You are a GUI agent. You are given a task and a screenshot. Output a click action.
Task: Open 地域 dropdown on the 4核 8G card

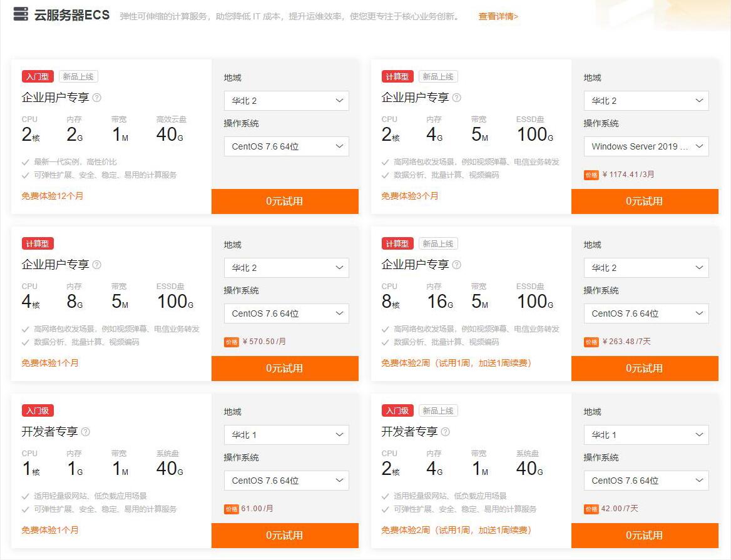[x=286, y=268]
